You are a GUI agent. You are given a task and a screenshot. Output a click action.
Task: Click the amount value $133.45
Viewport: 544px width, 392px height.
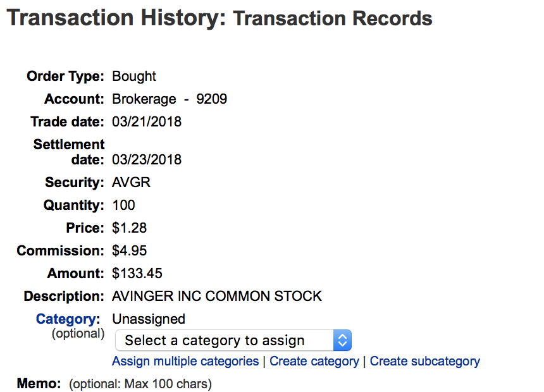pos(137,274)
